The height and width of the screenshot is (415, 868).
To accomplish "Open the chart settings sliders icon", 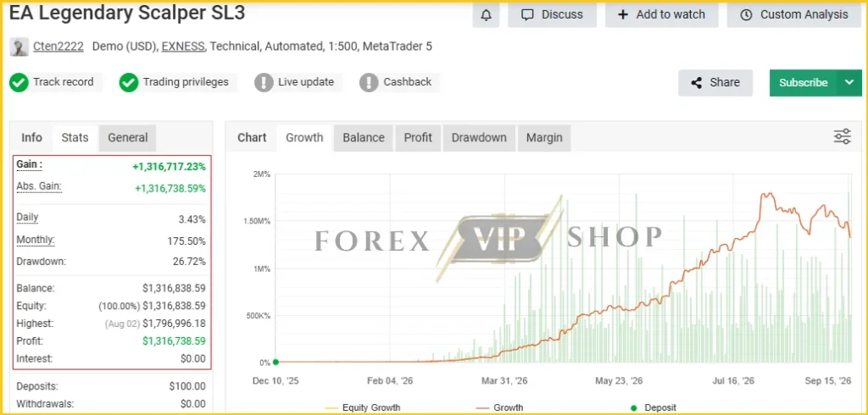I will (842, 136).
